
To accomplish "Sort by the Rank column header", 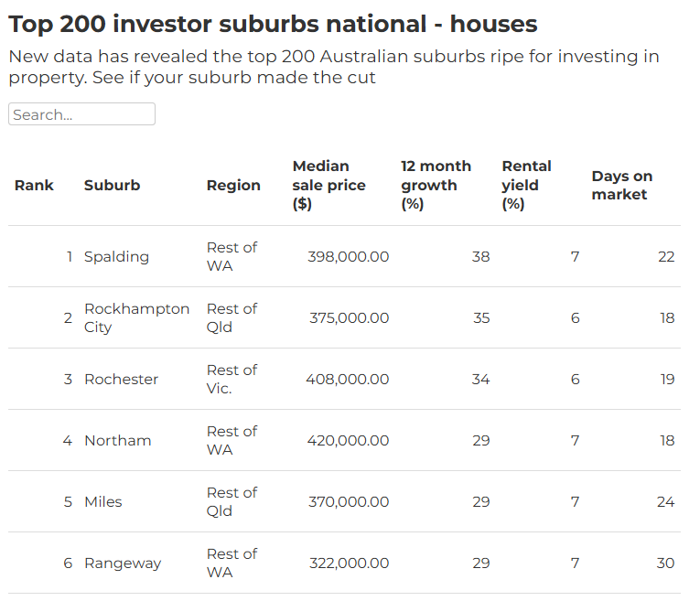I will pos(34,185).
